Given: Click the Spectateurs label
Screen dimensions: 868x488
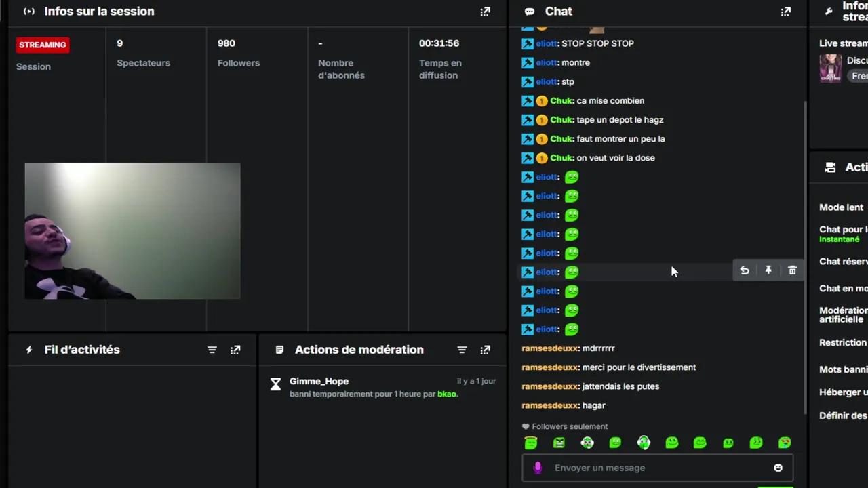Looking at the screenshot, I should point(144,63).
